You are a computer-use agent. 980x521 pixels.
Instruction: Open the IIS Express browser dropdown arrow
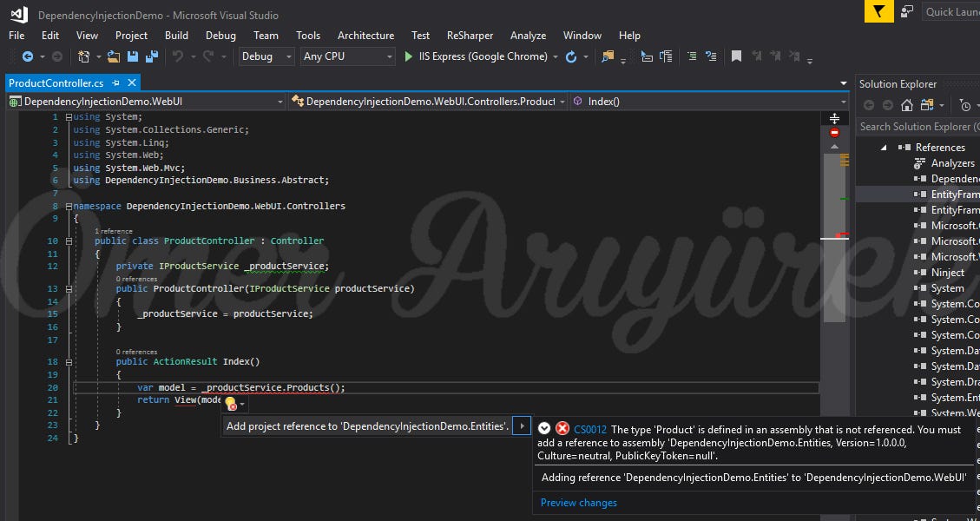tap(555, 57)
